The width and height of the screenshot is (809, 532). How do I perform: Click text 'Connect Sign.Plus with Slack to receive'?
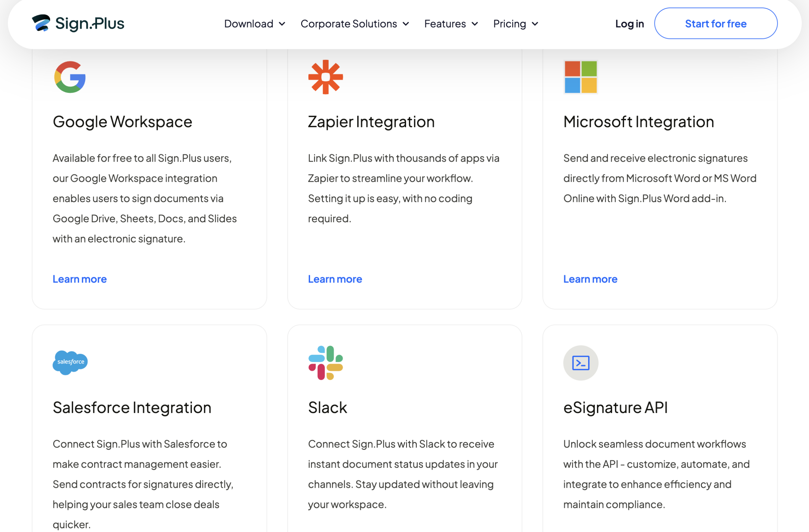(401, 444)
